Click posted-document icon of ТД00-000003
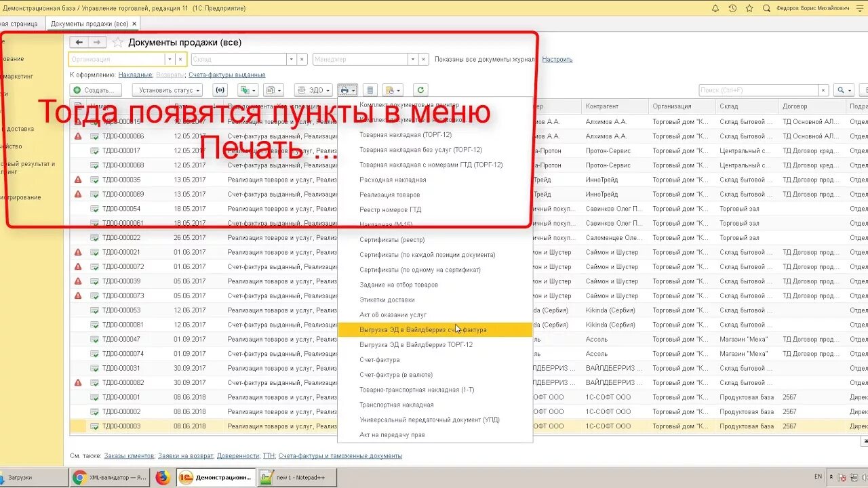 (94, 426)
